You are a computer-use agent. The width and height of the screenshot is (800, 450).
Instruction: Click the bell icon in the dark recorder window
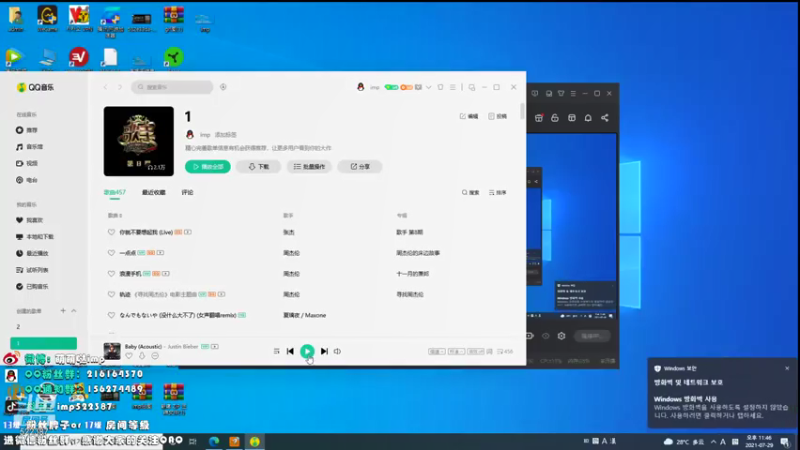pyautogui.click(x=588, y=118)
